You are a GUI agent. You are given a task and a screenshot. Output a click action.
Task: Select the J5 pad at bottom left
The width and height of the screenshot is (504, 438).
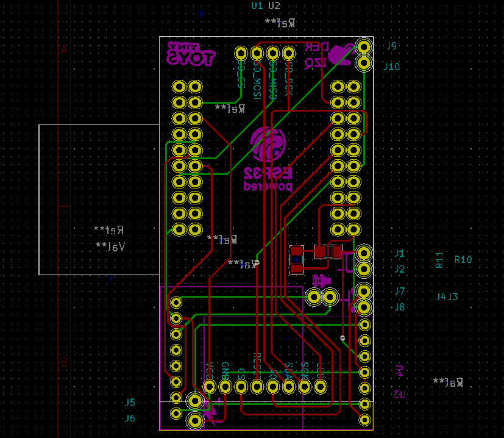[195, 401]
